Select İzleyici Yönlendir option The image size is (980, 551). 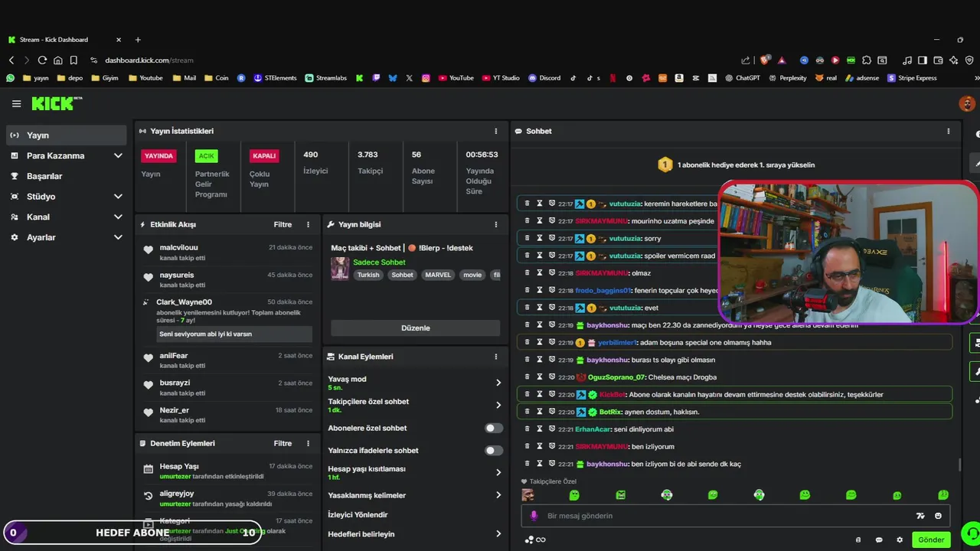(x=358, y=514)
